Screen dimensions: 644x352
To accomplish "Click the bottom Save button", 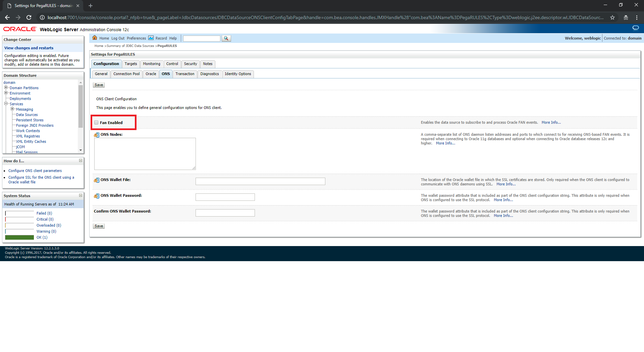I will pyautogui.click(x=99, y=226).
